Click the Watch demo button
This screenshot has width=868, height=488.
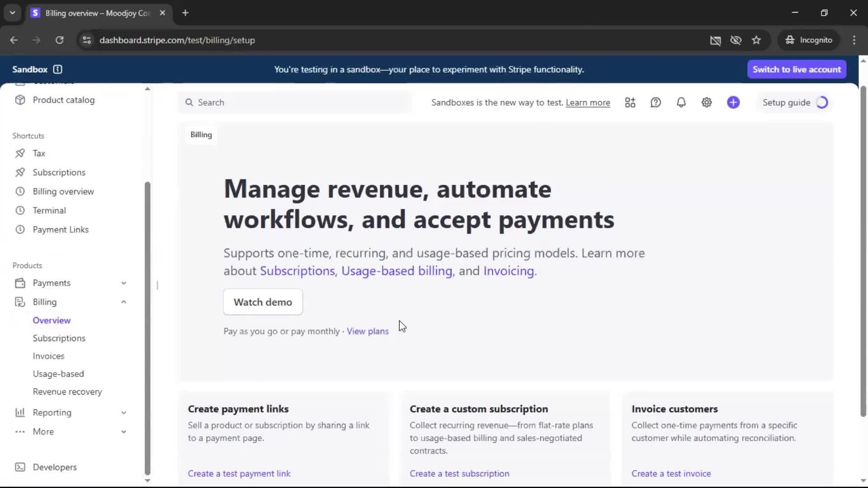(x=263, y=302)
